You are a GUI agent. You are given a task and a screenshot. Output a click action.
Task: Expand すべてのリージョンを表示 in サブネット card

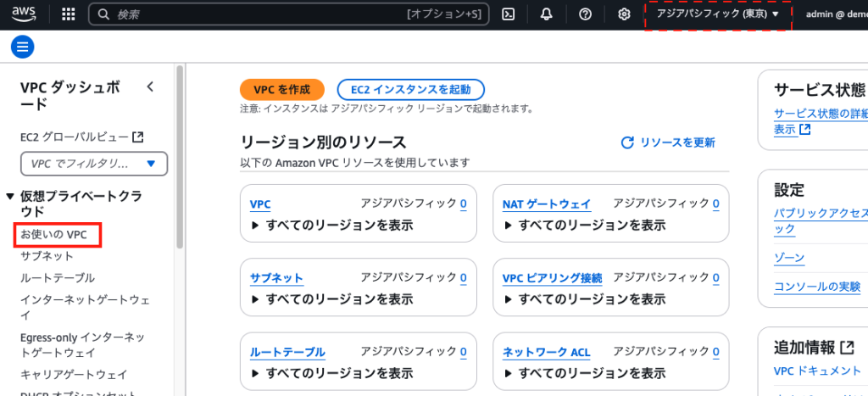[x=332, y=299]
